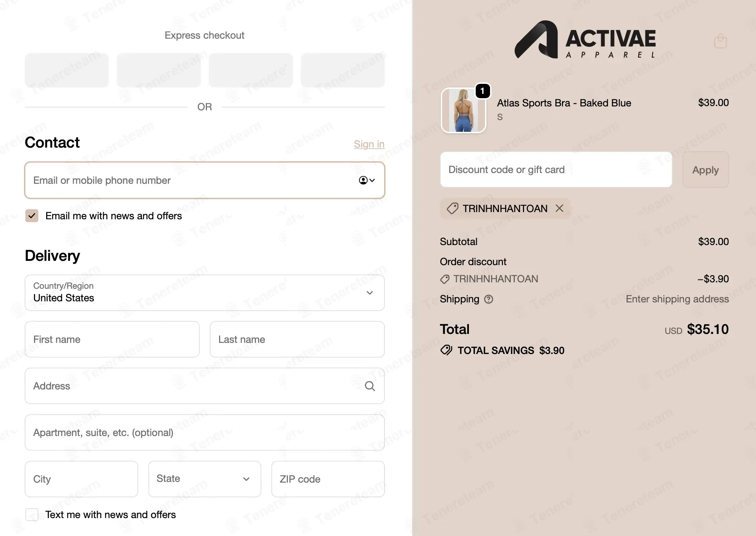Click the Apply discount button
The height and width of the screenshot is (536, 756).
point(706,169)
